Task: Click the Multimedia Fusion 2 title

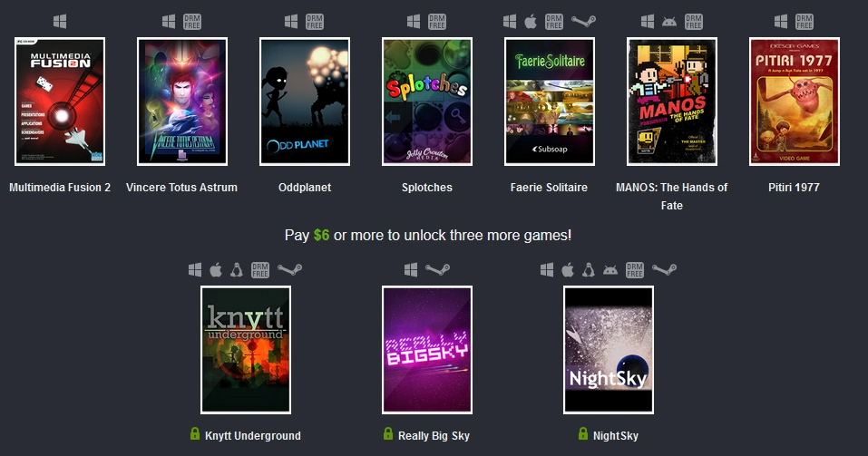Action: tap(60, 188)
